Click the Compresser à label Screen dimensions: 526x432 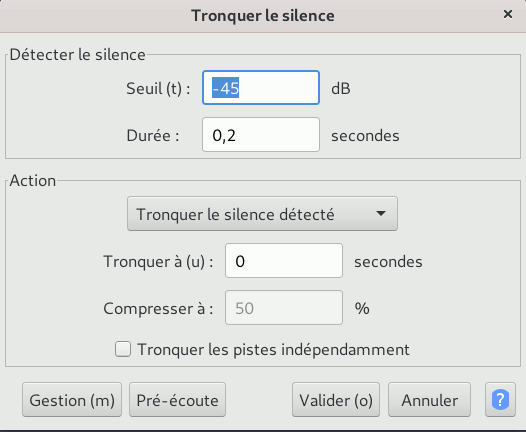click(x=158, y=309)
